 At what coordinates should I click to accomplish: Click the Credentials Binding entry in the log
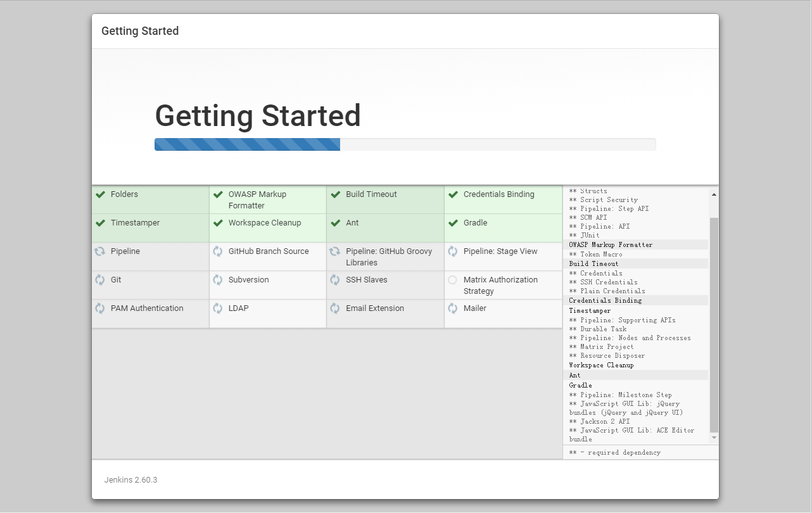click(x=605, y=301)
